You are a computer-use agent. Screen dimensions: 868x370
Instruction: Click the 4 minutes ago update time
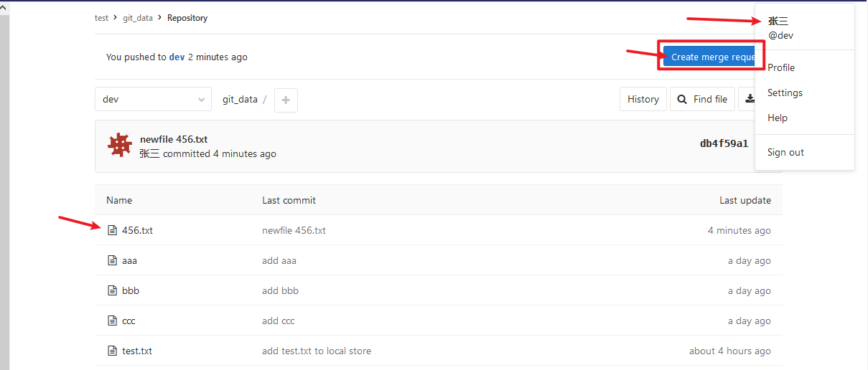click(739, 230)
